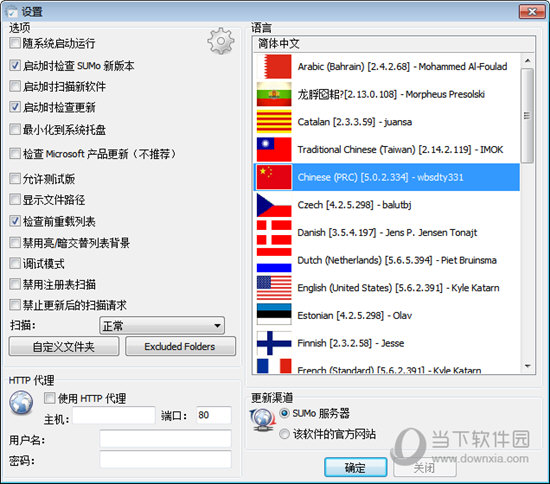Click the Taiwan flag icon
This screenshot has width=550, height=484.
(274, 149)
